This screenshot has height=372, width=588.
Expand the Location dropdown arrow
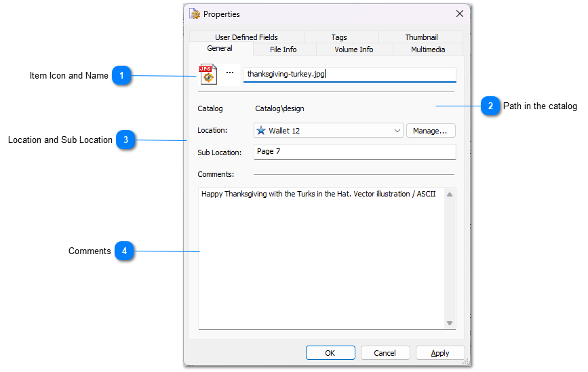point(397,131)
